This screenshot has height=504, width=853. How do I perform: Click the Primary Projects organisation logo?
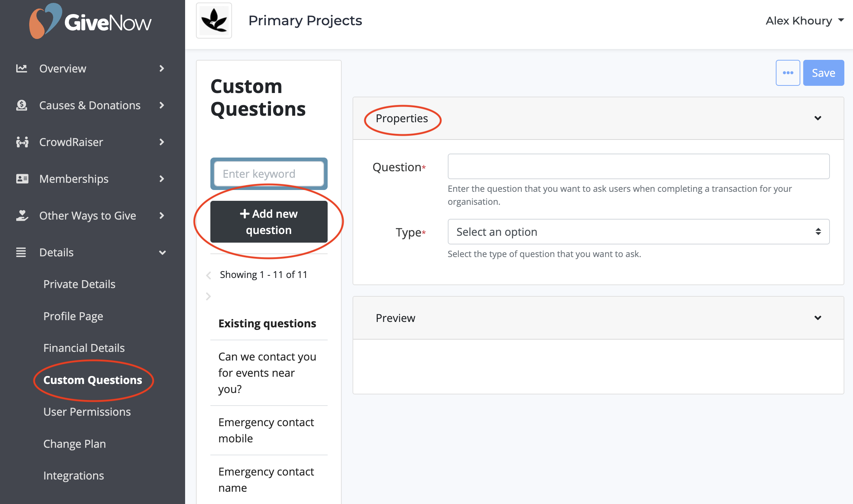(214, 21)
